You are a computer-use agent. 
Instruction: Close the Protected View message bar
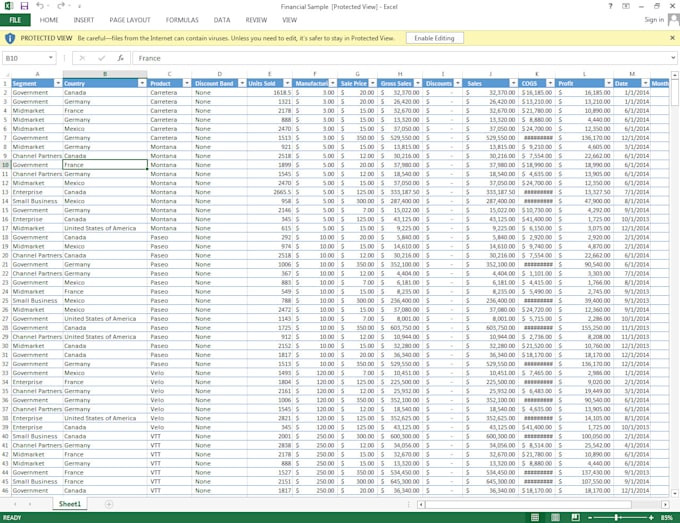pos(672,38)
